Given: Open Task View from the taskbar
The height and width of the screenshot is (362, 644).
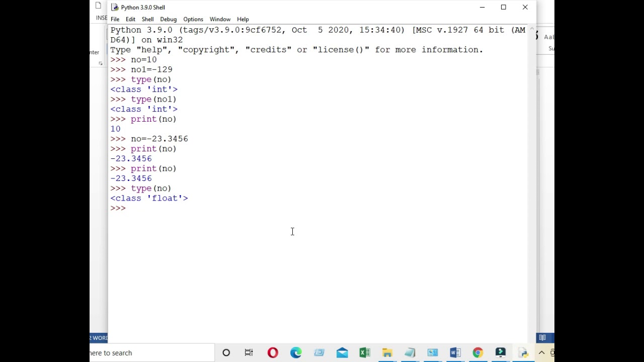Looking at the screenshot, I should (249, 353).
